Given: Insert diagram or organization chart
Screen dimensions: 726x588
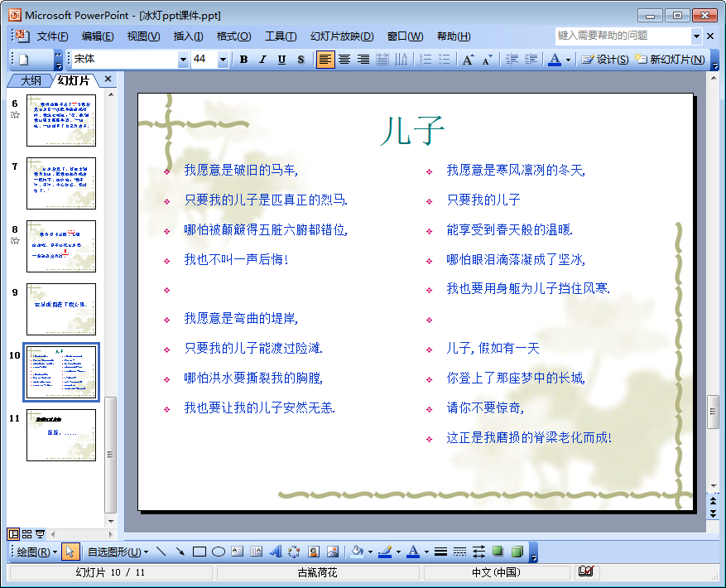Looking at the screenshot, I should (294, 552).
